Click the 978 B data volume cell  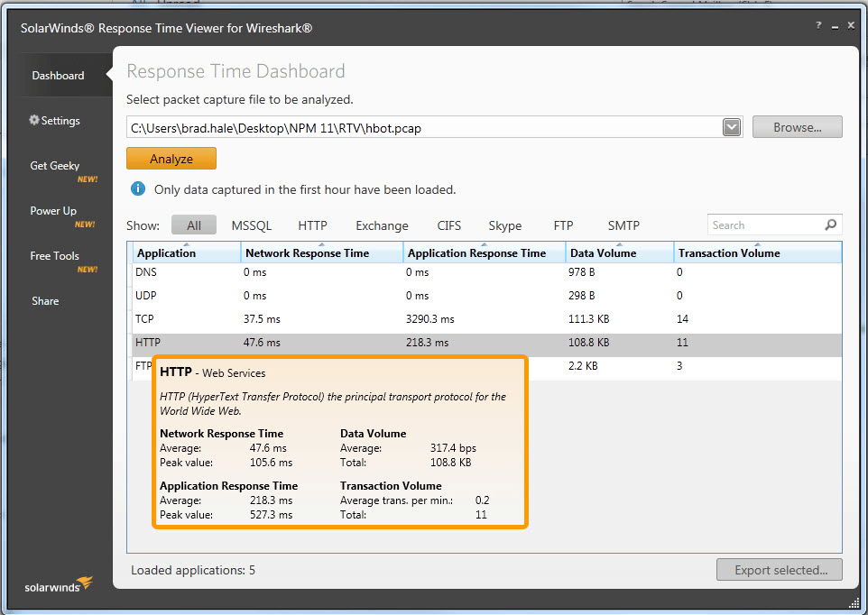click(582, 272)
